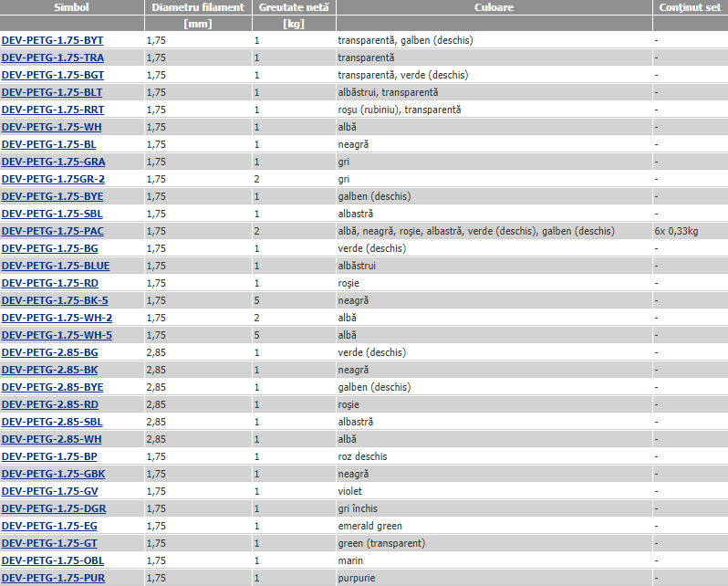The image size is (728, 586).
Task: Open the DEV-PETG-2.85-BG product link
Action: click(49, 352)
